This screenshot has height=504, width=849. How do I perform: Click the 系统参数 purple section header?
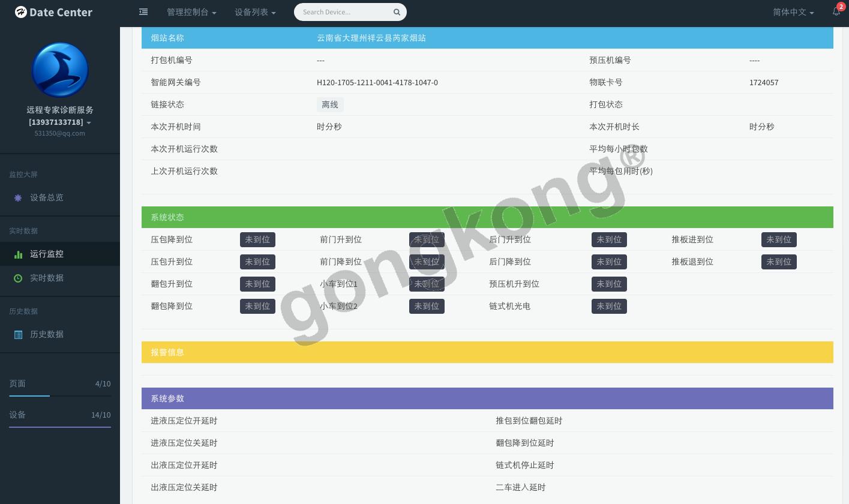coord(487,398)
